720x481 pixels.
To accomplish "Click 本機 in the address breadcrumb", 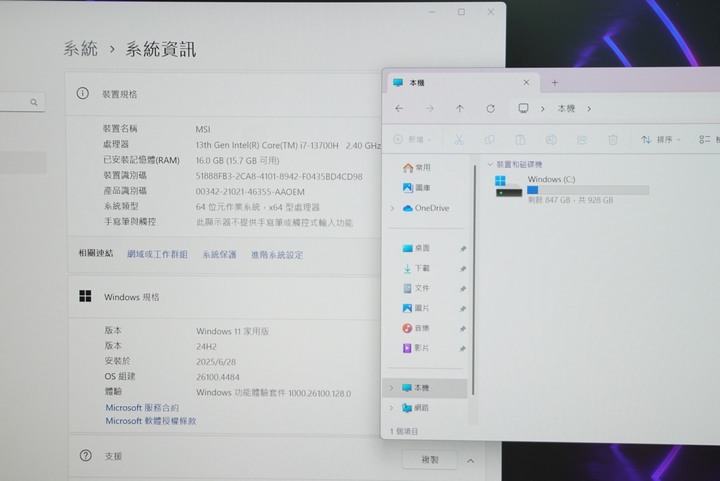I will [566, 108].
